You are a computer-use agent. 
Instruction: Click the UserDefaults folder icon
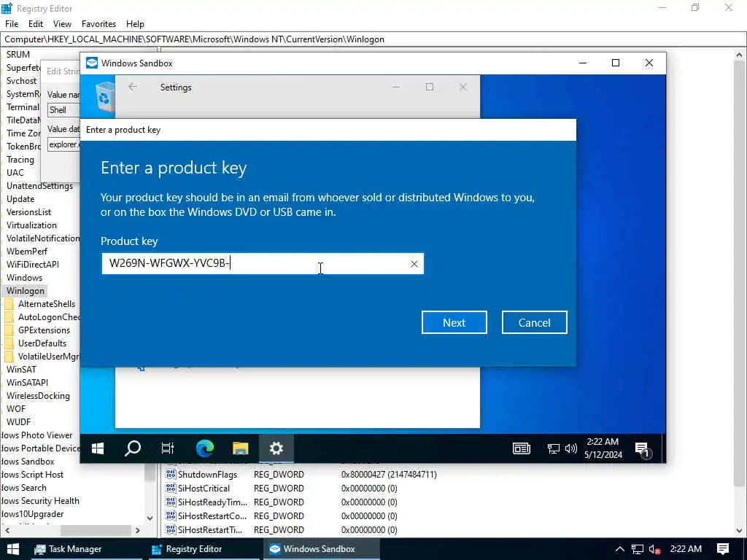coord(9,343)
